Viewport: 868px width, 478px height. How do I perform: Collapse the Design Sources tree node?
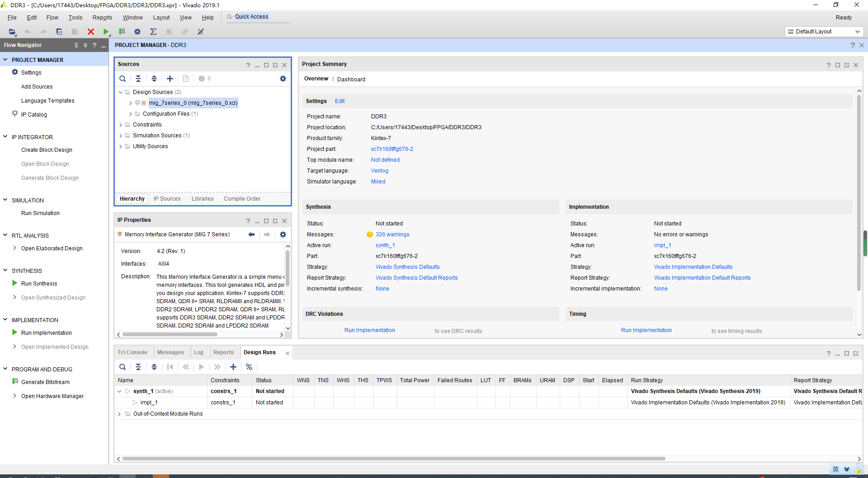(x=121, y=92)
